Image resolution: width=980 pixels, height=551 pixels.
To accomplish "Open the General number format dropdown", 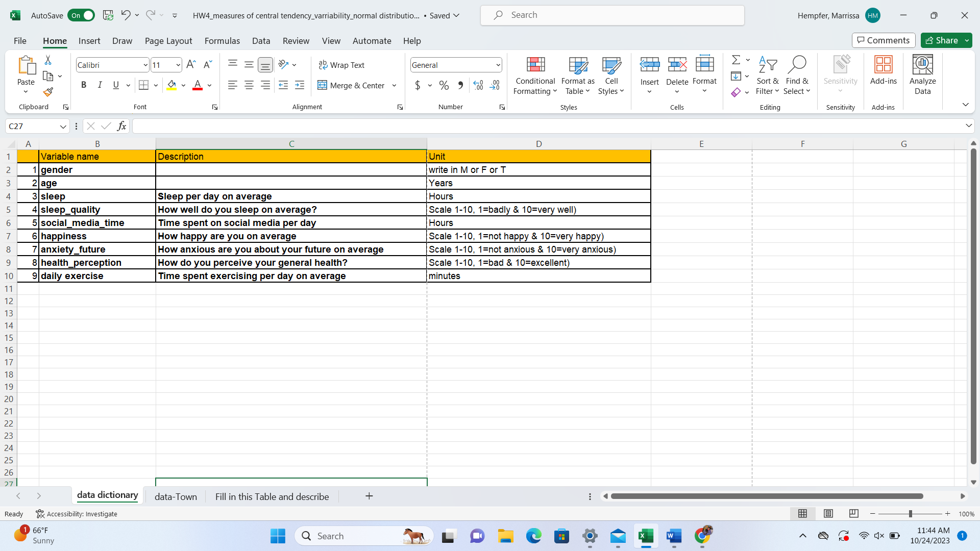I will 498,65.
